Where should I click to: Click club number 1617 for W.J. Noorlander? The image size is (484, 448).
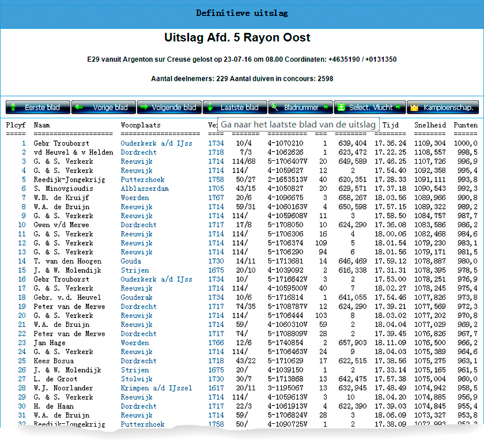[x=216, y=388]
